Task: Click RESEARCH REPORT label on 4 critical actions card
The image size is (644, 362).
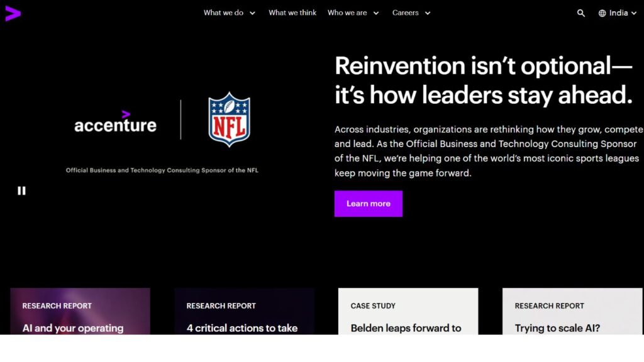Action: coord(221,306)
